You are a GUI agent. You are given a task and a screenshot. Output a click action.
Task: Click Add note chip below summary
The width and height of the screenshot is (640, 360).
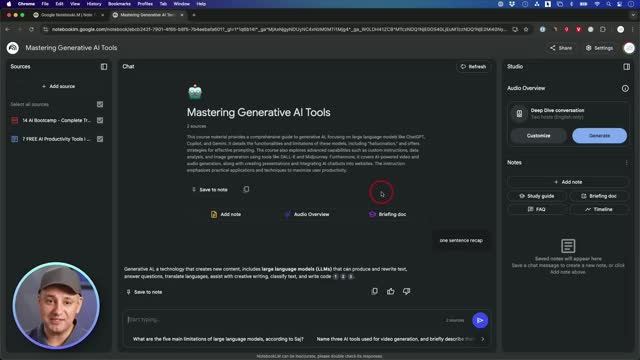pos(226,214)
